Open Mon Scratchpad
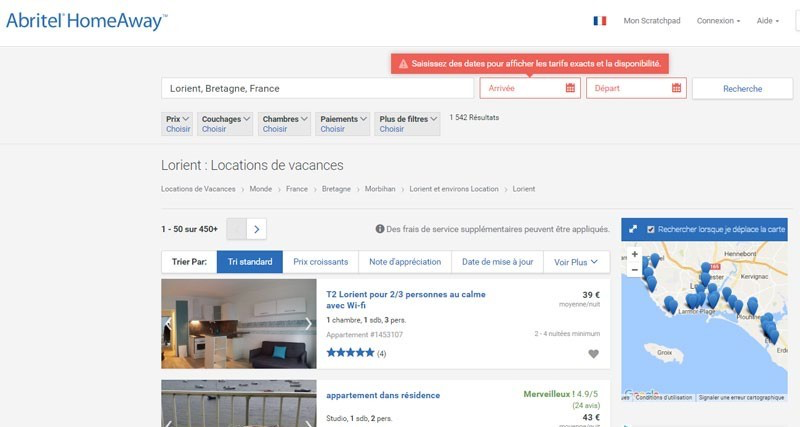Image resolution: width=800 pixels, height=427 pixels. 652,21
